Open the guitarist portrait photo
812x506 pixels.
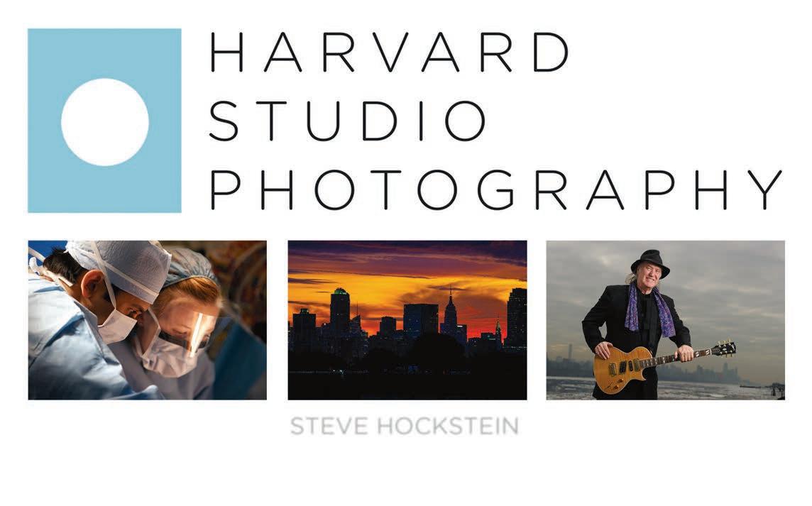[x=666, y=319]
